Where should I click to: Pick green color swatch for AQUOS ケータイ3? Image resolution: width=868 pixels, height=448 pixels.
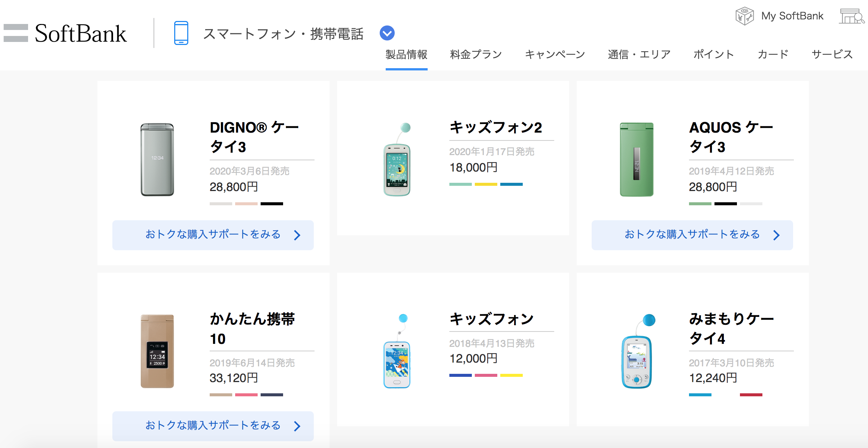point(700,204)
